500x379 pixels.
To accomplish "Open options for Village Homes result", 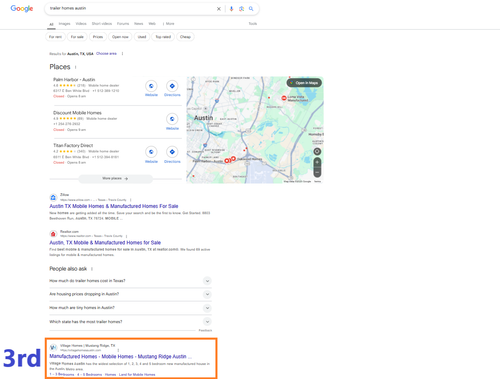I will tap(118, 350).
